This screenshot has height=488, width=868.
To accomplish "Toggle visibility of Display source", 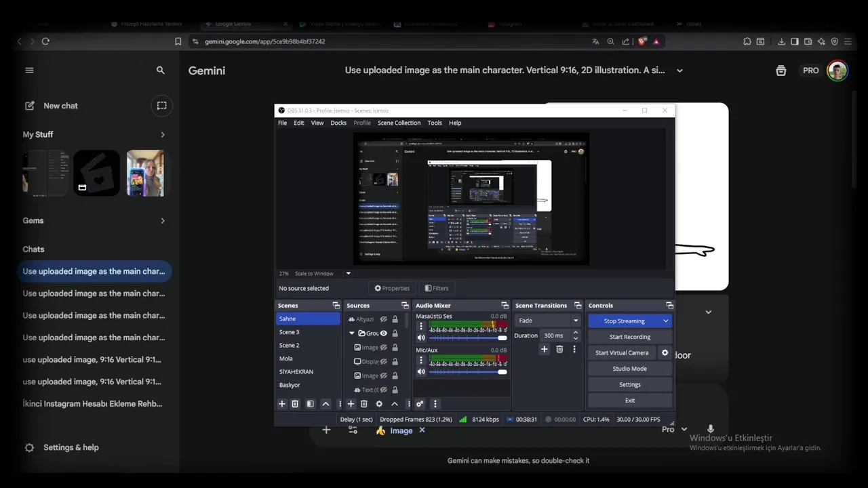I will [x=383, y=362].
